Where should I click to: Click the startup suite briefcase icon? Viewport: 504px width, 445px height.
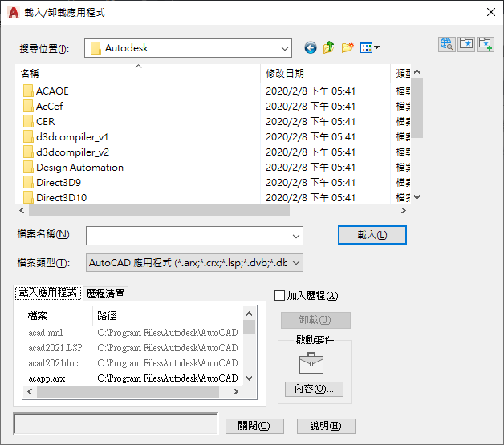(311, 362)
